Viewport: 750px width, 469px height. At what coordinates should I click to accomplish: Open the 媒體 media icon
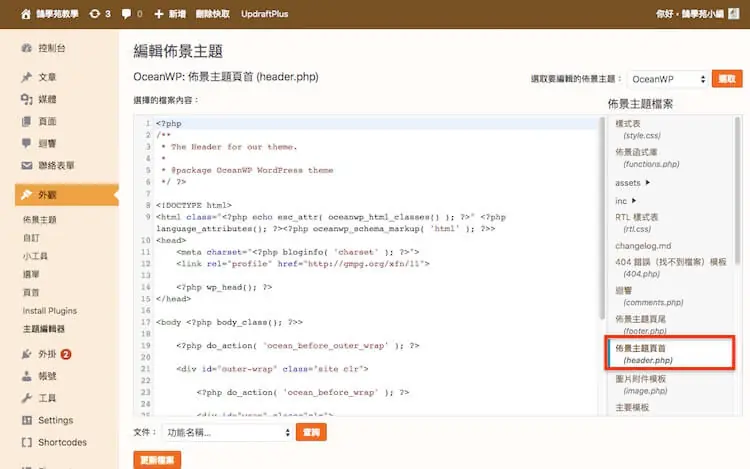pyautogui.click(x=27, y=99)
